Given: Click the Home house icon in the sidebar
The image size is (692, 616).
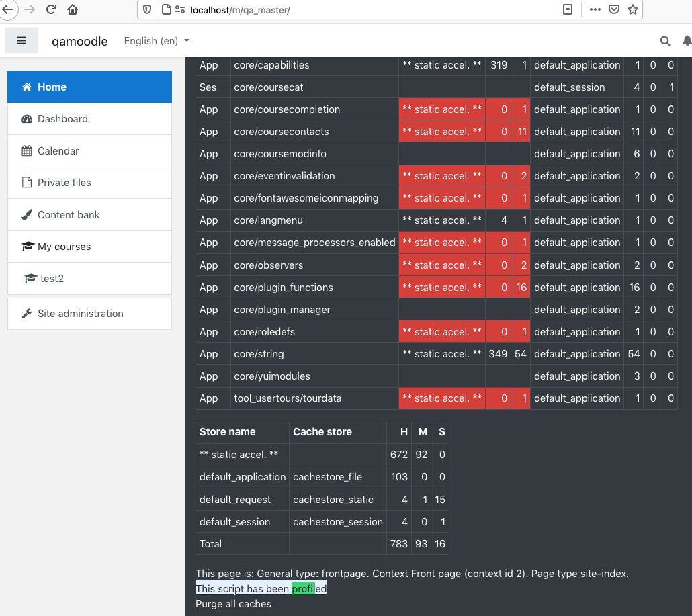Looking at the screenshot, I should [27, 87].
